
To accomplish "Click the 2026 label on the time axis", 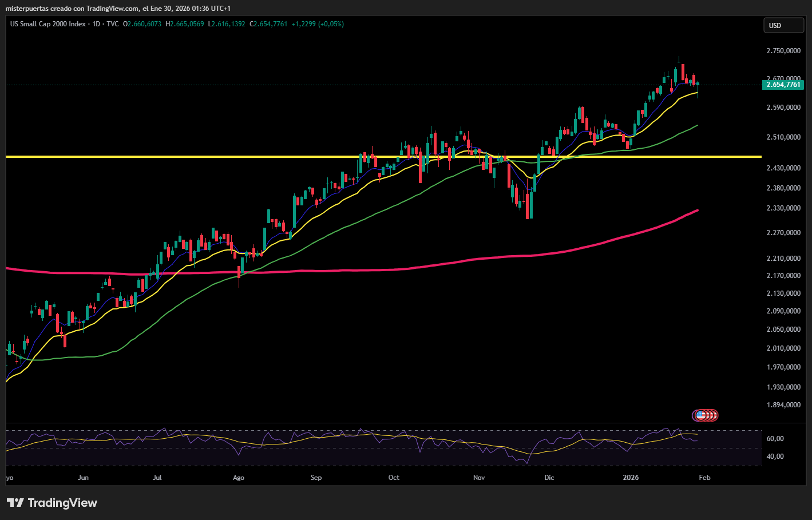I will click(x=631, y=478).
